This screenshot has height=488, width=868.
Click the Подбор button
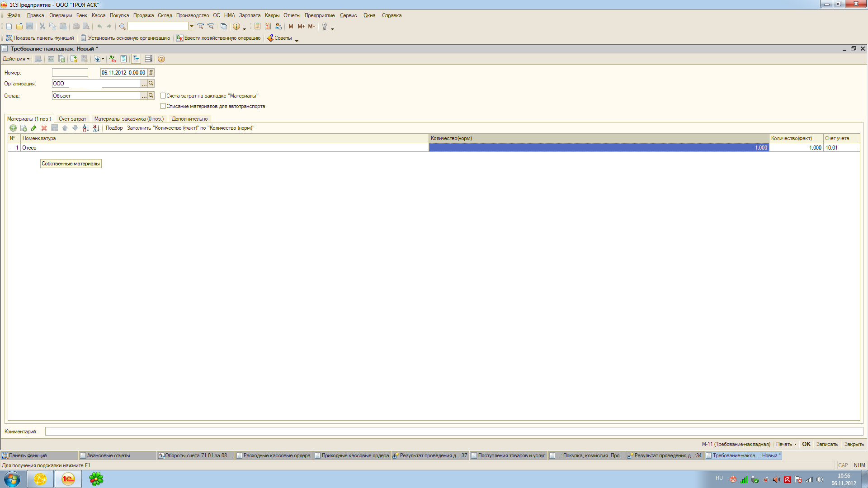(x=114, y=128)
